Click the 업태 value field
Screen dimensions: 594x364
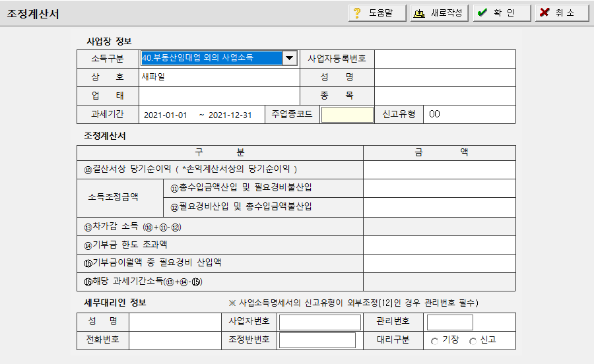pyautogui.click(x=219, y=96)
